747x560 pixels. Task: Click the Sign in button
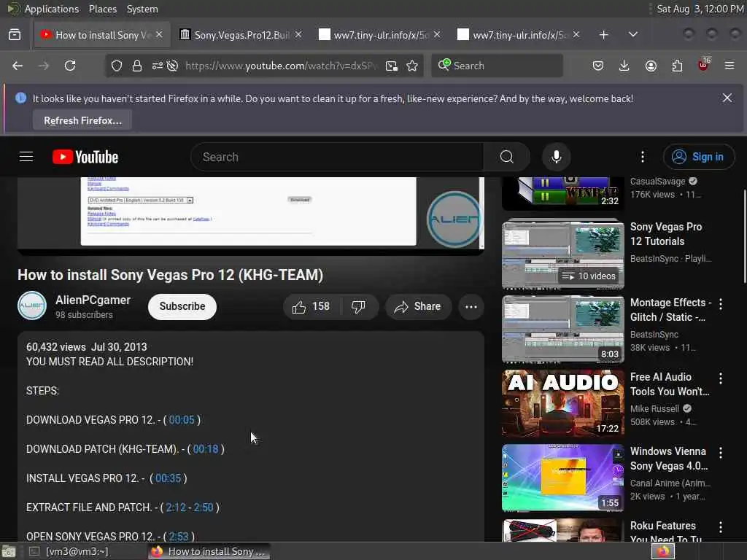pyautogui.click(x=698, y=157)
